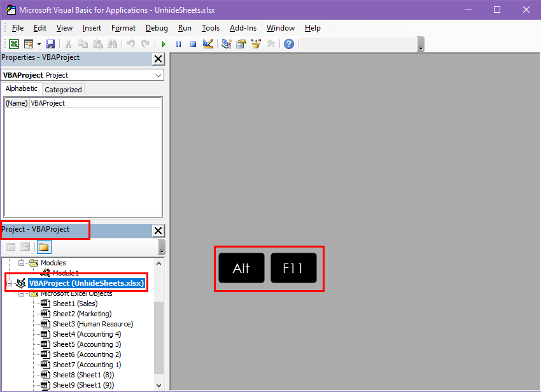This screenshot has height=392, width=541.
Task: Open the Edit menu
Action: [x=39, y=28]
